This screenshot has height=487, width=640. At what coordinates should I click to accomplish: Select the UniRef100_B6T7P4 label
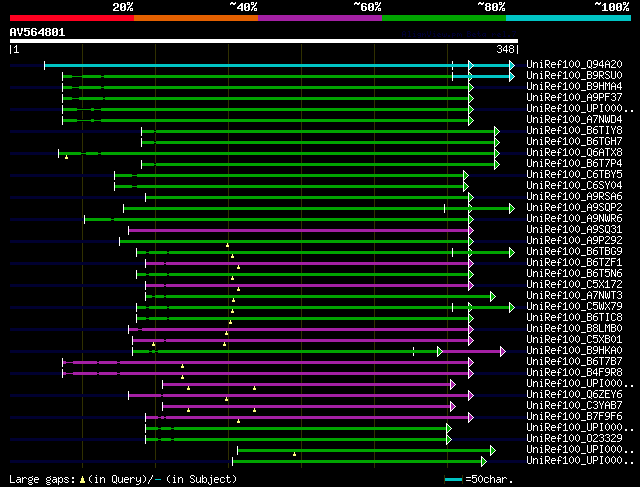click(x=574, y=164)
